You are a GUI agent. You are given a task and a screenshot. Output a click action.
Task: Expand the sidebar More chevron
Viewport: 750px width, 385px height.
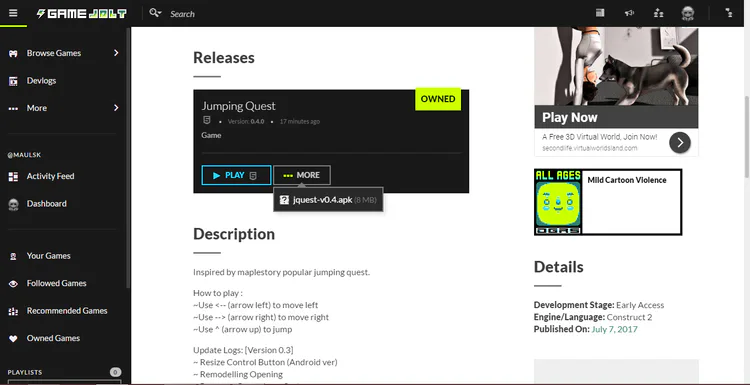pyautogui.click(x=116, y=108)
